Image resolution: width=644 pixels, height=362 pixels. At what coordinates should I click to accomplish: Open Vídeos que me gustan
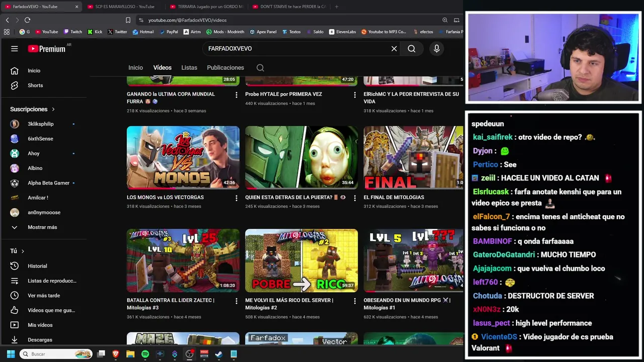click(43, 310)
